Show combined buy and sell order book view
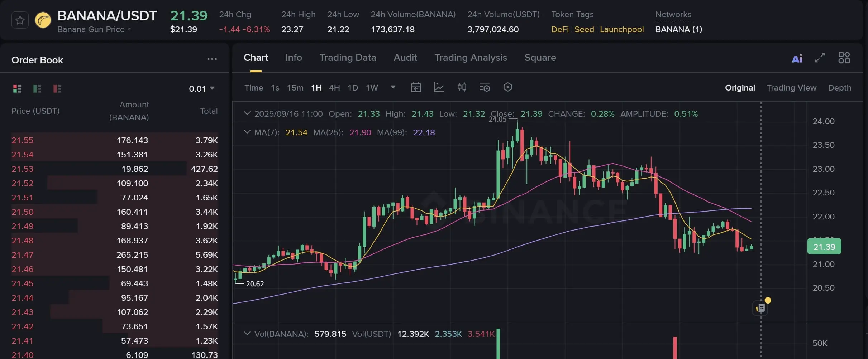Image resolution: width=868 pixels, height=359 pixels. [17, 88]
